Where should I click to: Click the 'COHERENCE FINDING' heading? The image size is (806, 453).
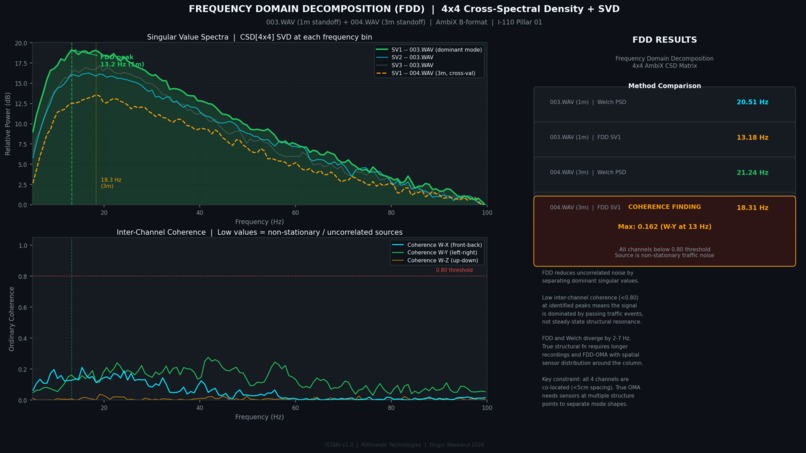(x=664, y=207)
